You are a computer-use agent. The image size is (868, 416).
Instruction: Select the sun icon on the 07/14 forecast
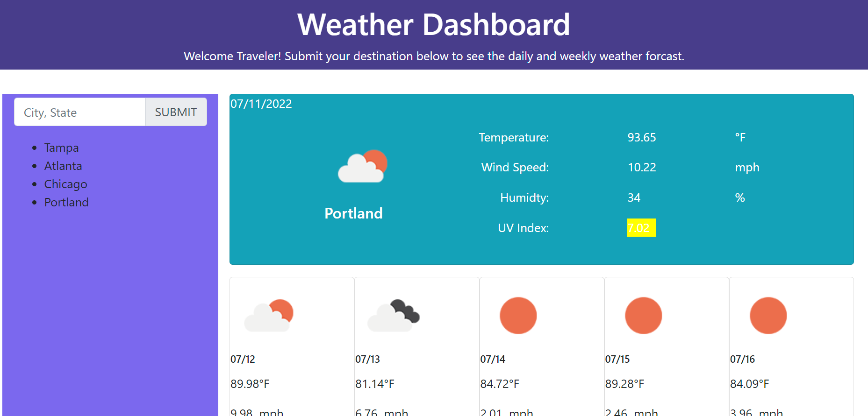518,315
